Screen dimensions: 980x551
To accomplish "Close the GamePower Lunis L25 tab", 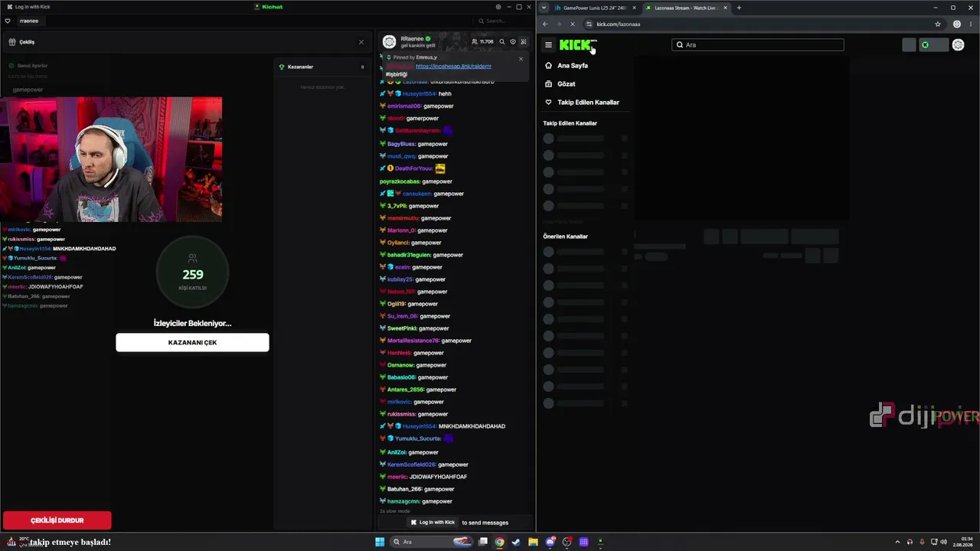I will (634, 8).
